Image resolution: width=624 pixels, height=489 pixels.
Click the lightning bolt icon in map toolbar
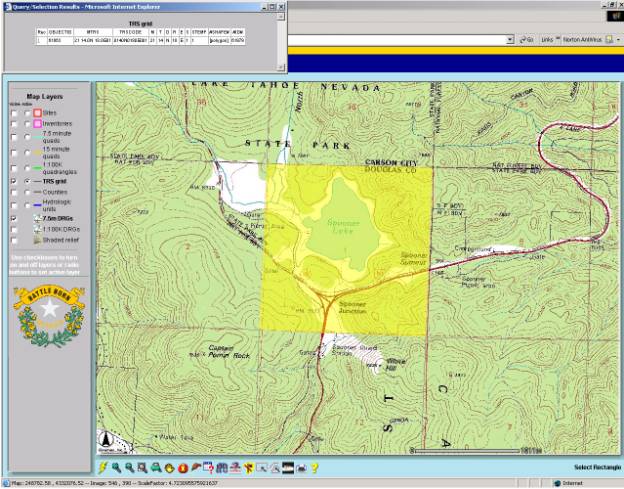click(x=104, y=467)
